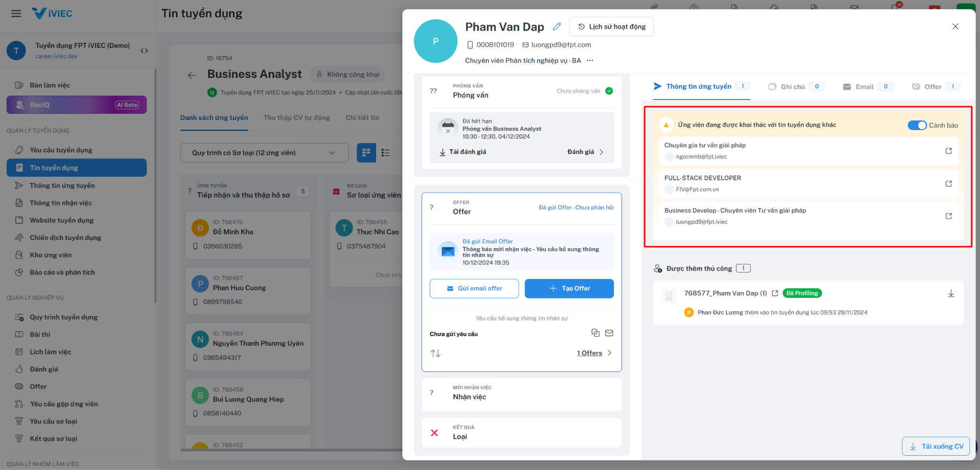This screenshot has height=470, width=980.
Task: Switch to the Ghi chú tab
Action: [x=792, y=87]
